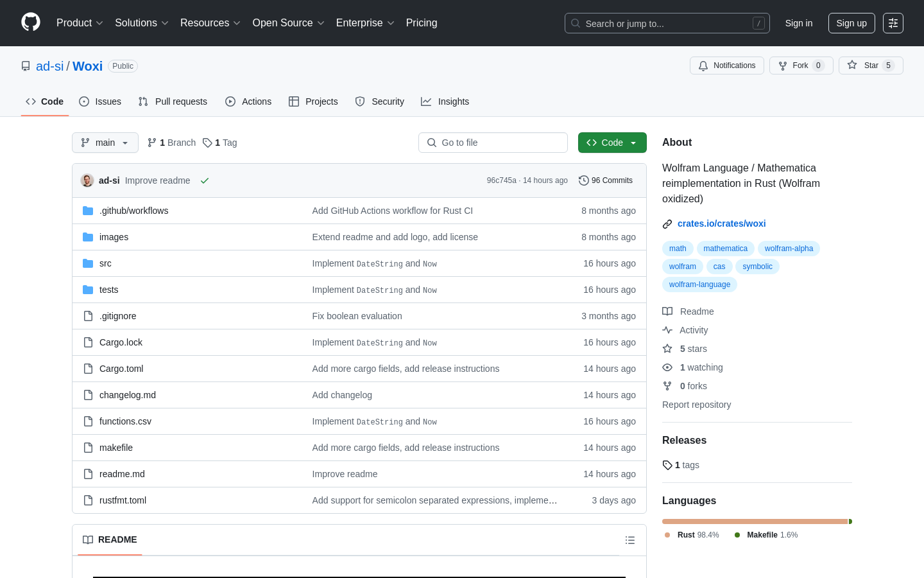Click the Rust language bar segment
The width and height of the screenshot is (924, 578).
(755, 521)
